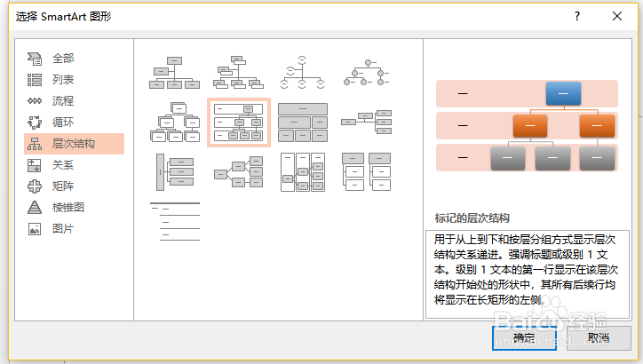This screenshot has width=643, height=364.
Task: Select the 流程 (Process) arrows icon
Action: [35, 101]
